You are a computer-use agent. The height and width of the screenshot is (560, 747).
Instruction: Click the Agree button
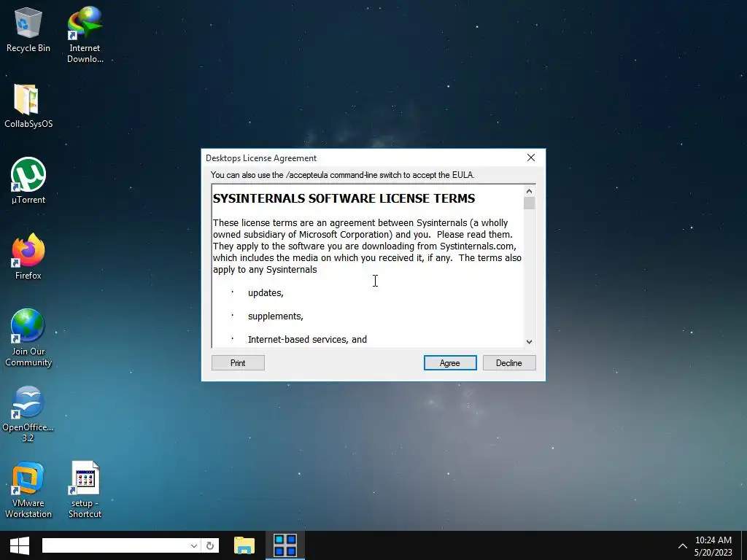449,363
